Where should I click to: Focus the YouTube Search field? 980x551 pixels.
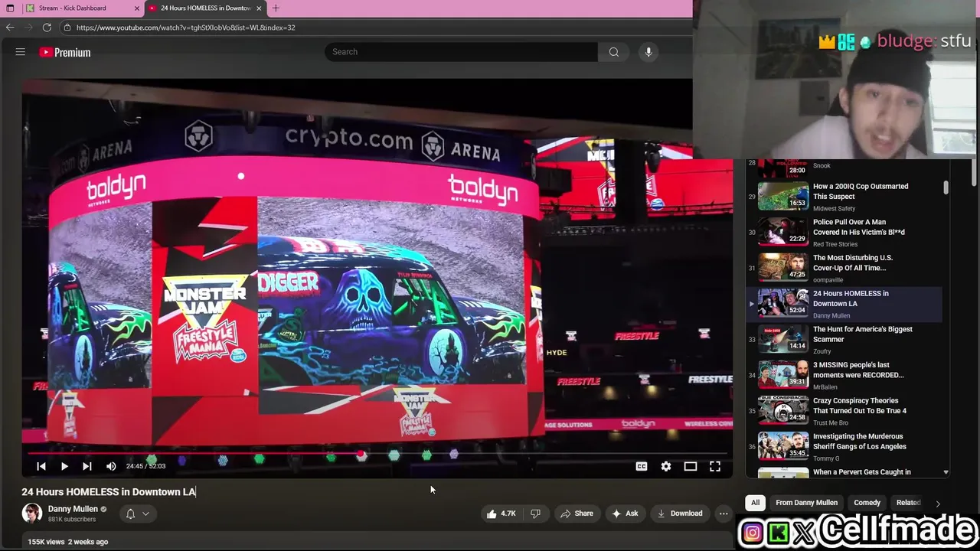click(x=461, y=52)
